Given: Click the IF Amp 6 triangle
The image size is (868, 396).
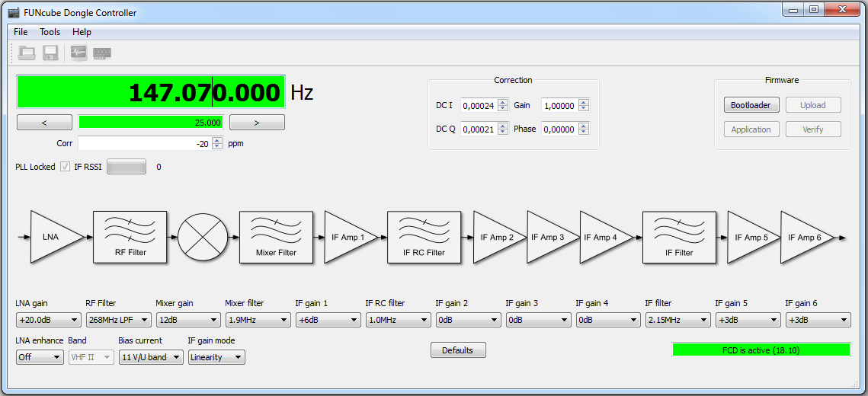Looking at the screenshot, I should [804, 237].
